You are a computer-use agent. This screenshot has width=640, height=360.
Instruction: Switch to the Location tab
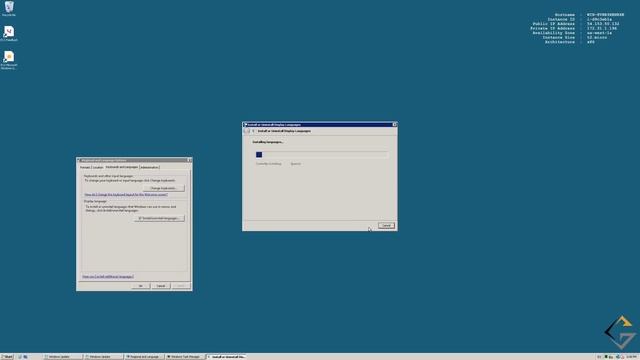click(x=98, y=167)
